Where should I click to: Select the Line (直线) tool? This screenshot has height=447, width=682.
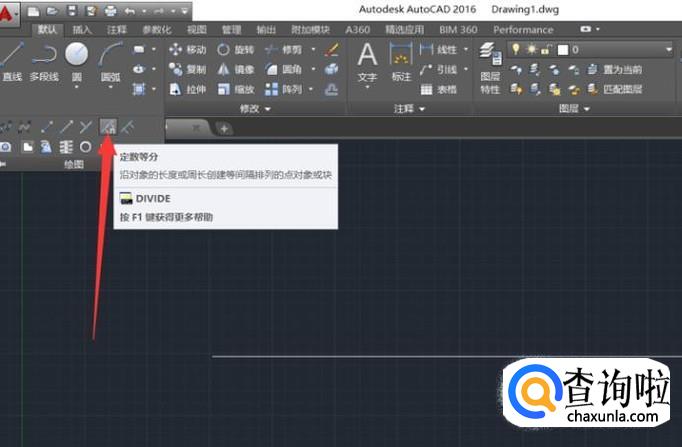pos(12,62)
